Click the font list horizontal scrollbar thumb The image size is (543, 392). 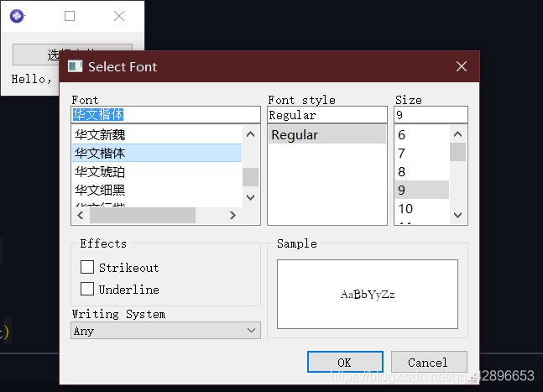[x=143, y=216]
